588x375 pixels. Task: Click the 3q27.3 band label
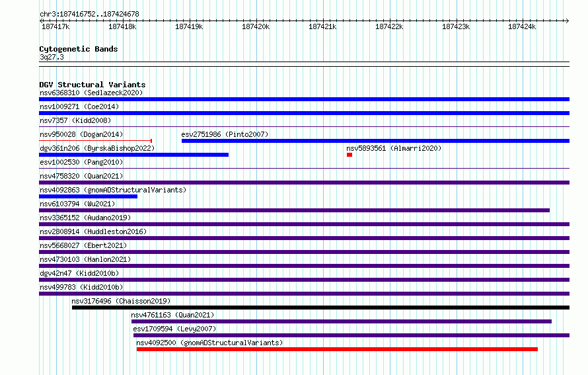point(52,57)
